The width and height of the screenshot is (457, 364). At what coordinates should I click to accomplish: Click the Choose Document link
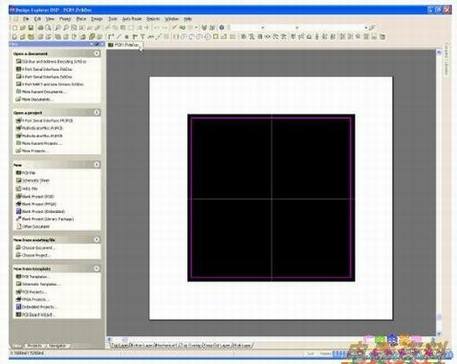[38, 248]
